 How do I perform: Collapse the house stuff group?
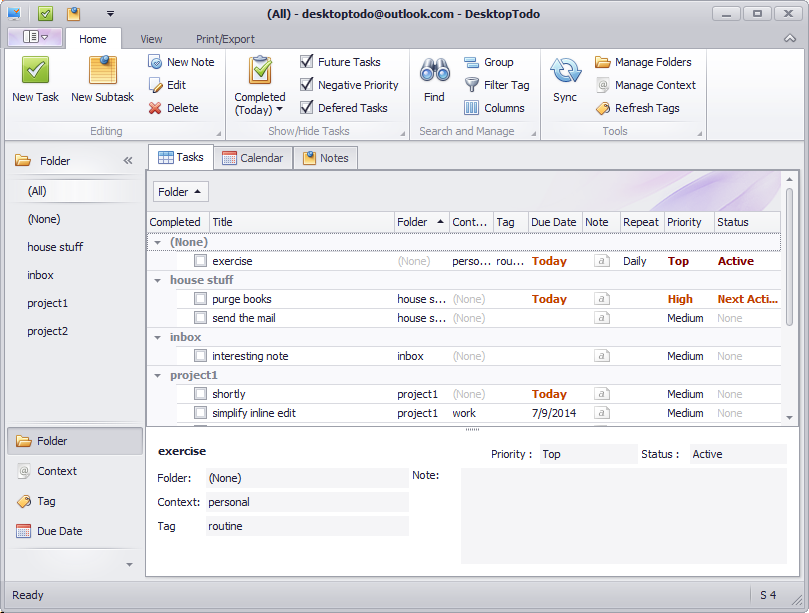(x=158, y=280)
